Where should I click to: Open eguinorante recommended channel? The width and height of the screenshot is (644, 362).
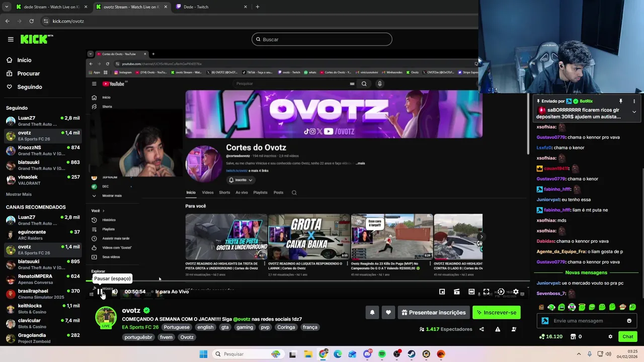tap(43, 235)
